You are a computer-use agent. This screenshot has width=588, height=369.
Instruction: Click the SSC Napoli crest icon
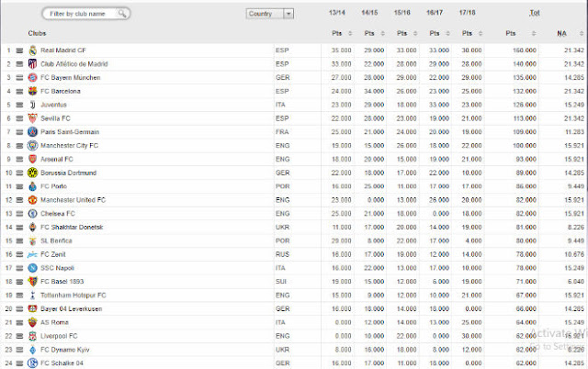tap(33, 268)
